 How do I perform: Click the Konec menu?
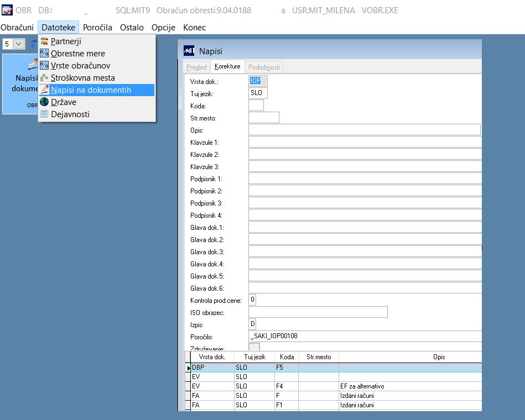tap(194, 28)
